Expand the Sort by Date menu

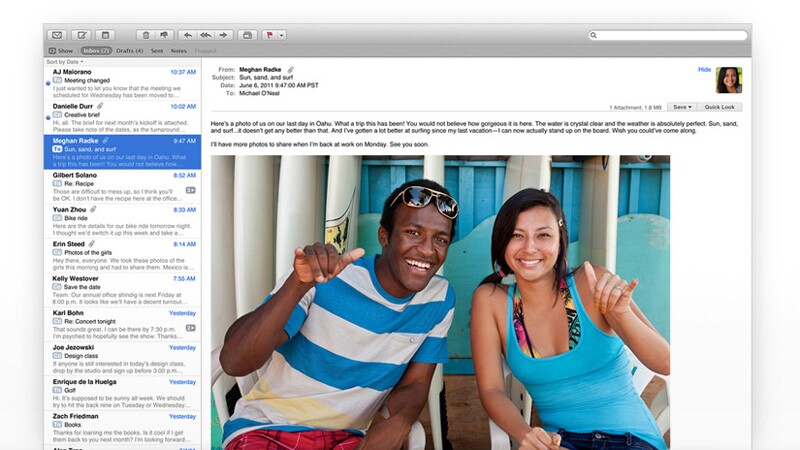(65, 62)
